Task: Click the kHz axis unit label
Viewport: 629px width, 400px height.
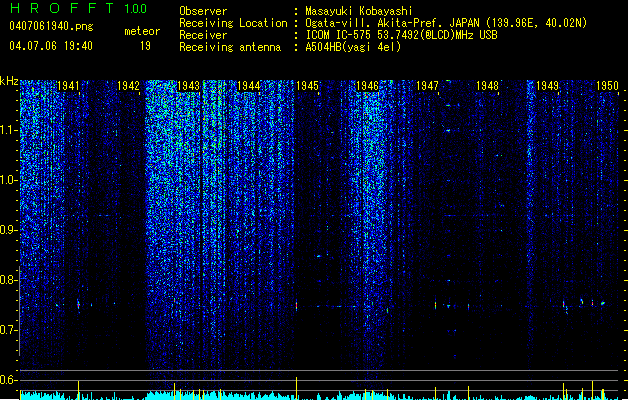Action: pyautogui.click(x=9, y=81)
